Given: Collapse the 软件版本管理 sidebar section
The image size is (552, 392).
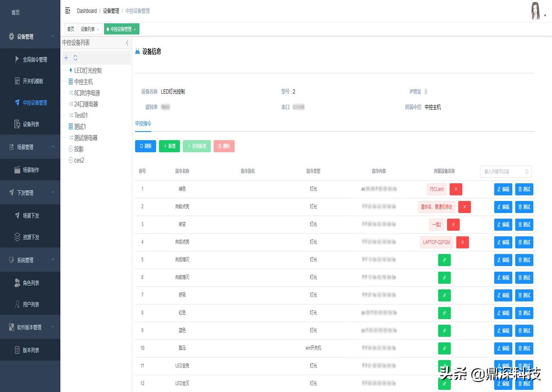Looking at the screenshot, I should (30, 327).
